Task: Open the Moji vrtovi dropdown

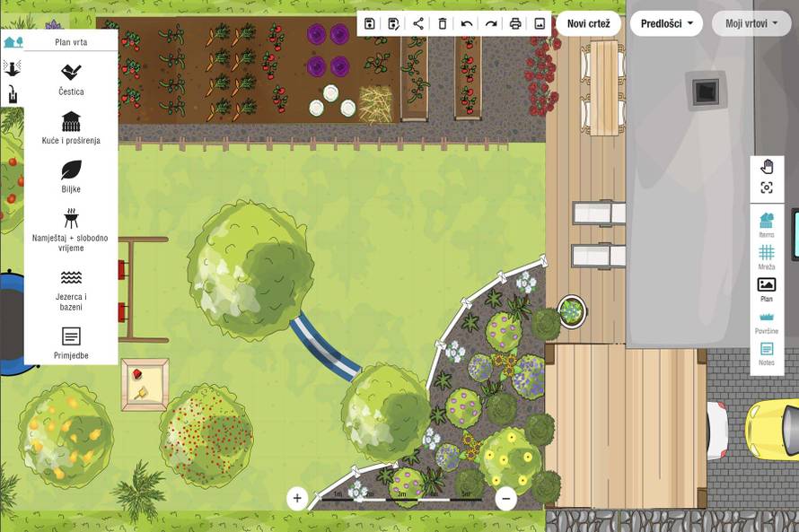Action: pyautogui.click(x=751, y=23)
